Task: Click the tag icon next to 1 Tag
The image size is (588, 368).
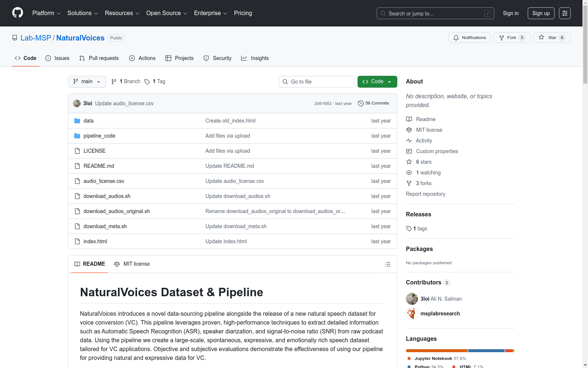Action: pos(147,82)
